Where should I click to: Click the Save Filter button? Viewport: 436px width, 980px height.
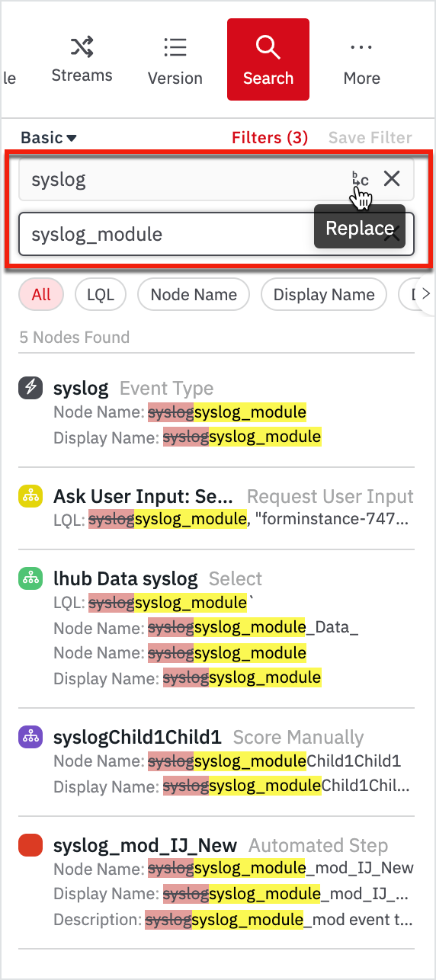click(370, 138)
